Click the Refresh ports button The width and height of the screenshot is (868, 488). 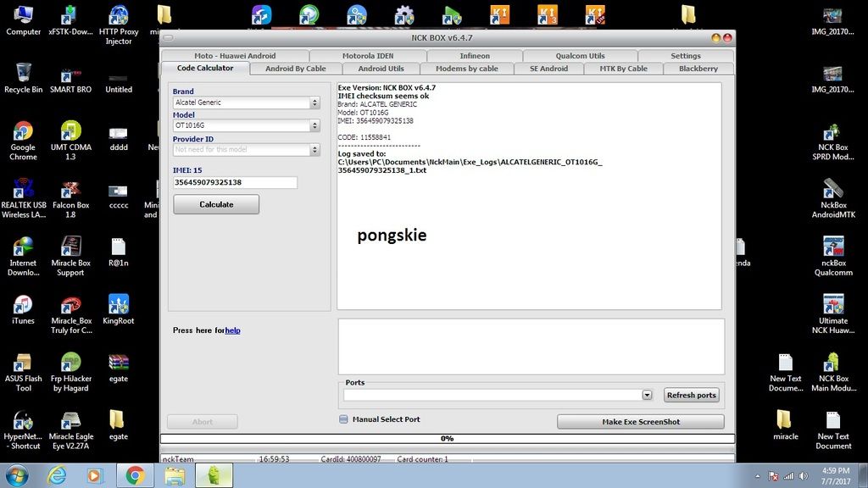(691, 395)
